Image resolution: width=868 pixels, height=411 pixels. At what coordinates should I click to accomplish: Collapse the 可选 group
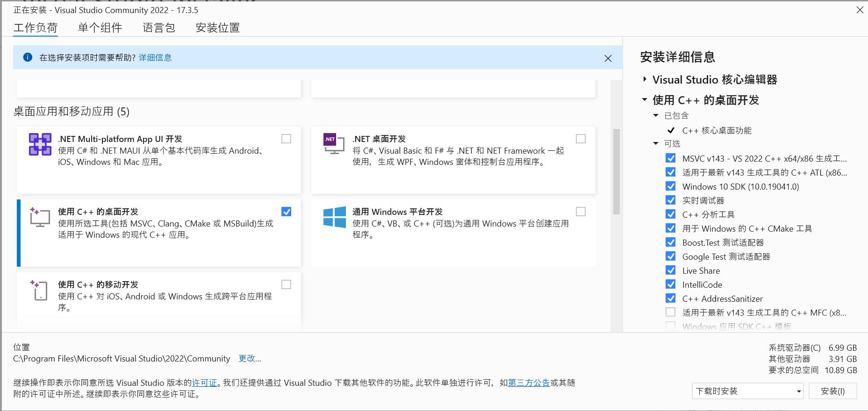point(656,143)
